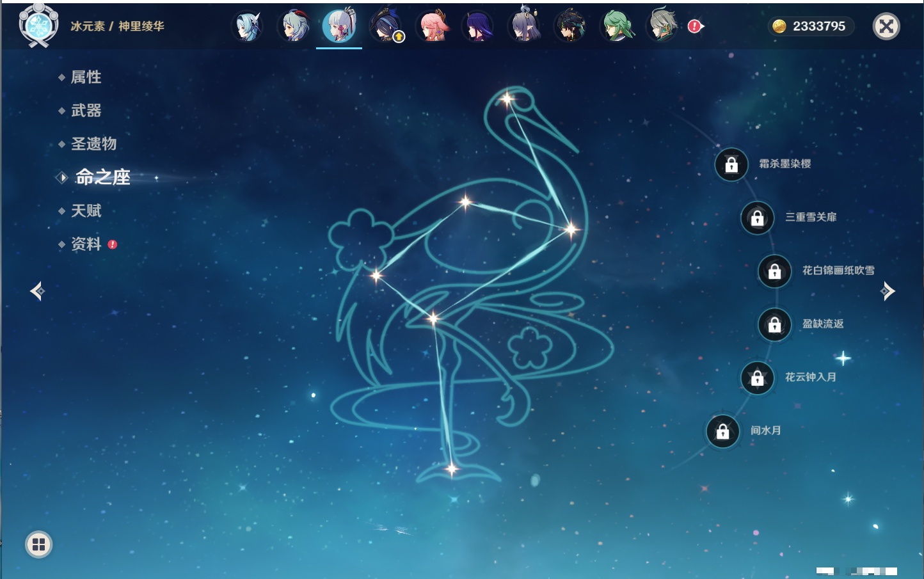Choose the Raiden Shogun portrait

(x=478, y=27)
